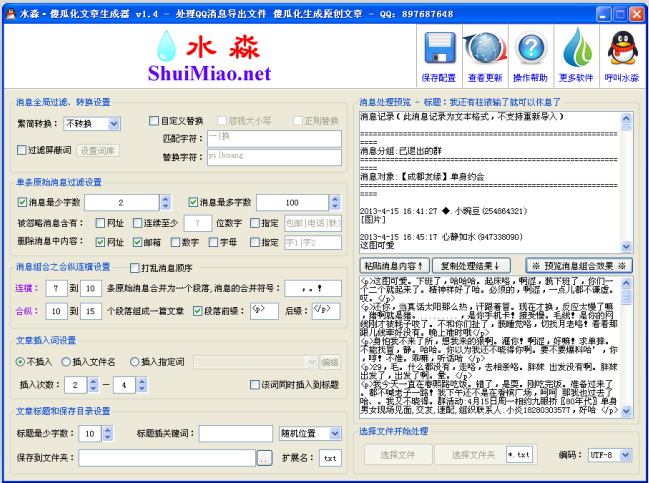649x483 pixels.
Task: Click scroll down arrow of result pane
Action: click(626, 411)
